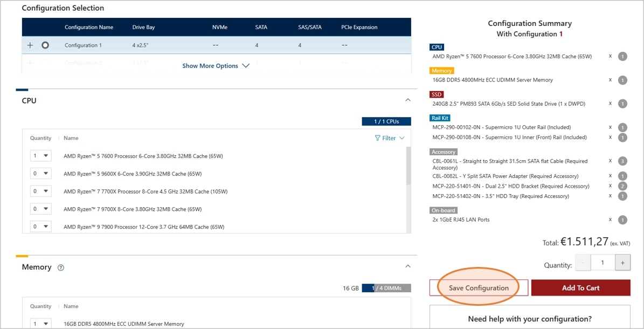Screen dimensions: 644x329
Task: Click the Memory help question mark icon
Action: pos(61,268)
